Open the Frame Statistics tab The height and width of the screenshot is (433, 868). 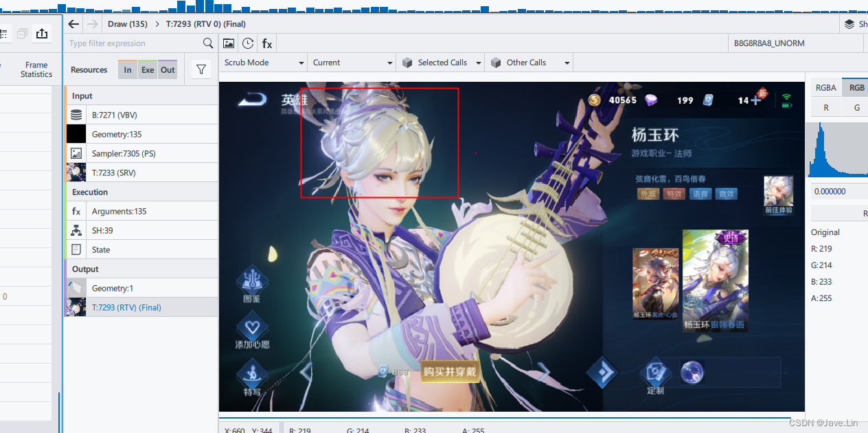(36, 69)
